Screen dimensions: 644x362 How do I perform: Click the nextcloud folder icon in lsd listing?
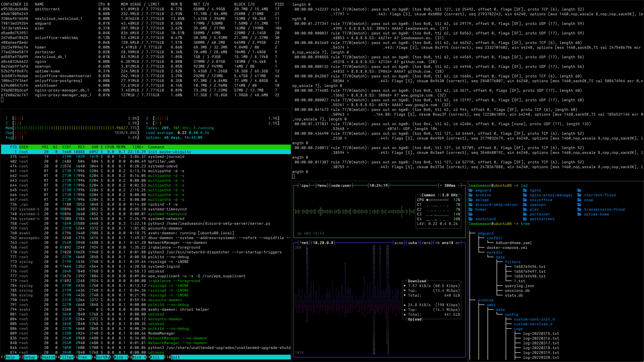pos(471,219)
